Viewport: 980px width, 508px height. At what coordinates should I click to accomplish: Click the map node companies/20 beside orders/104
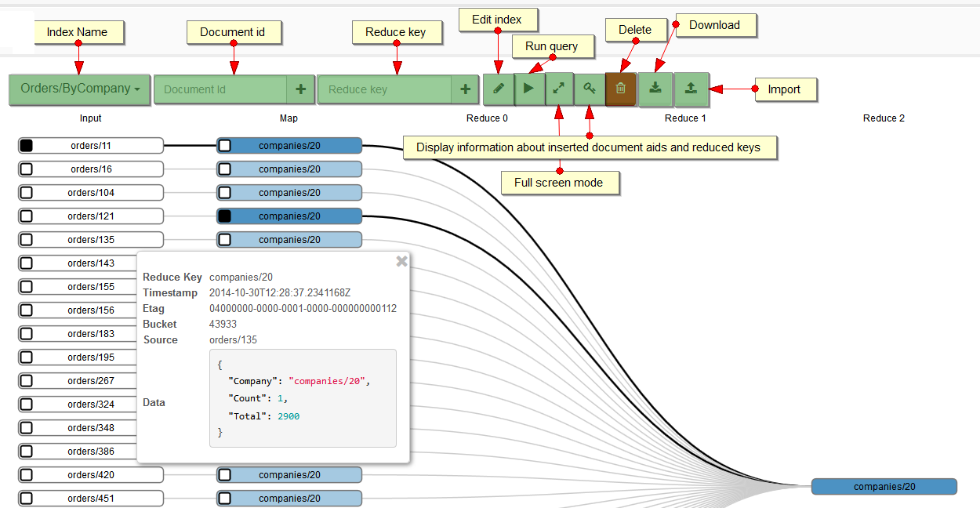click(289, 193)
